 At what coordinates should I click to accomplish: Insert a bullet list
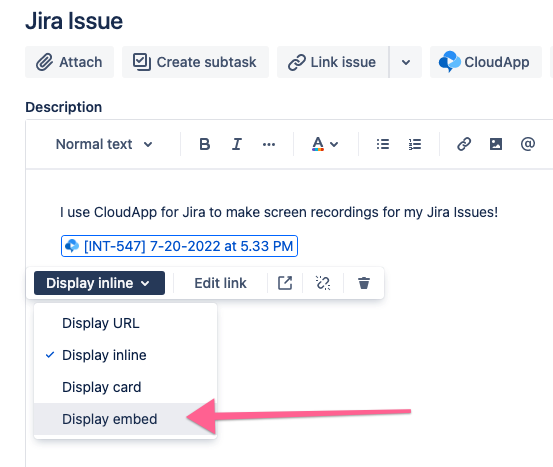383,144
